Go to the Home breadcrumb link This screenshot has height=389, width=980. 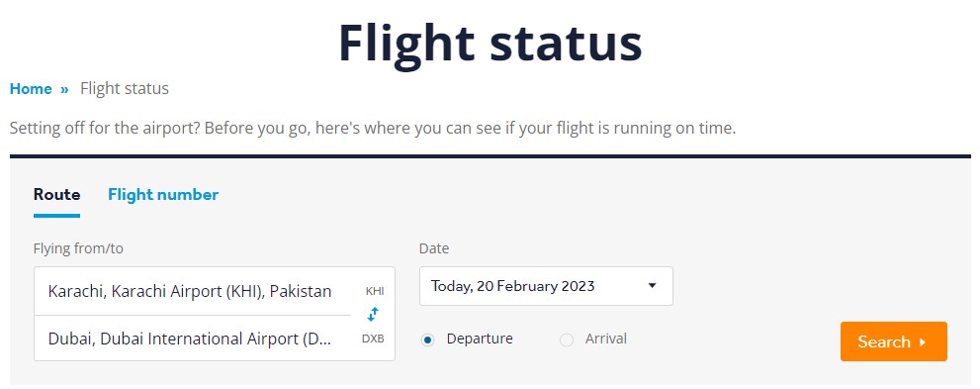pyautogui.click(x=31, y=89)
